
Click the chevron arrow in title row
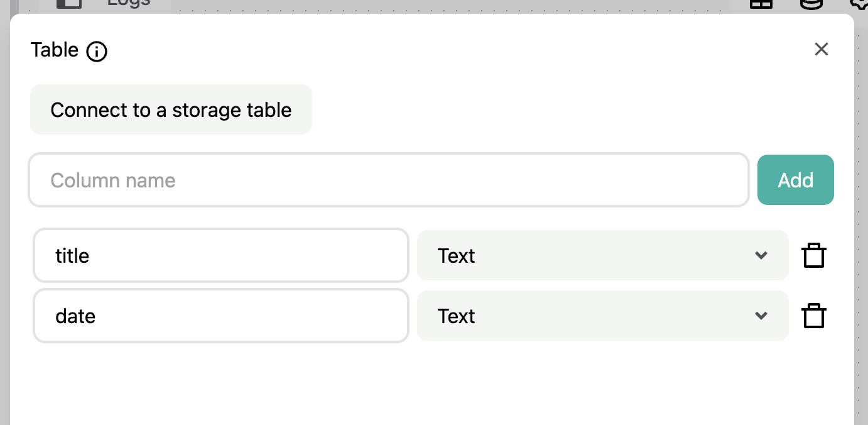[761, 256]
